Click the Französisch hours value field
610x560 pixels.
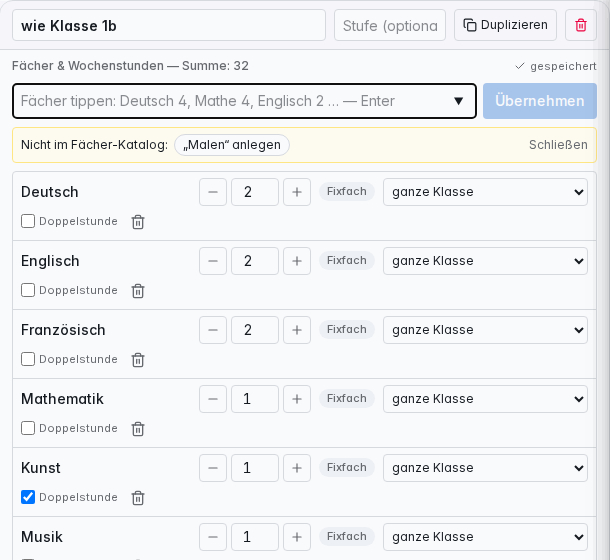(x=255, y=330)
